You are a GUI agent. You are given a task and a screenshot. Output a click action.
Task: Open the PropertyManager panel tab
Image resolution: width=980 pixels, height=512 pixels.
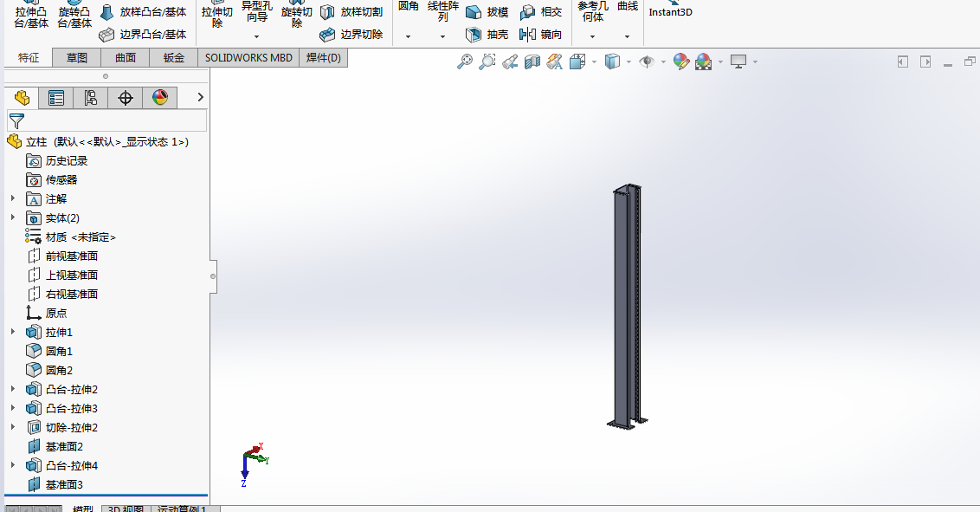56,98
